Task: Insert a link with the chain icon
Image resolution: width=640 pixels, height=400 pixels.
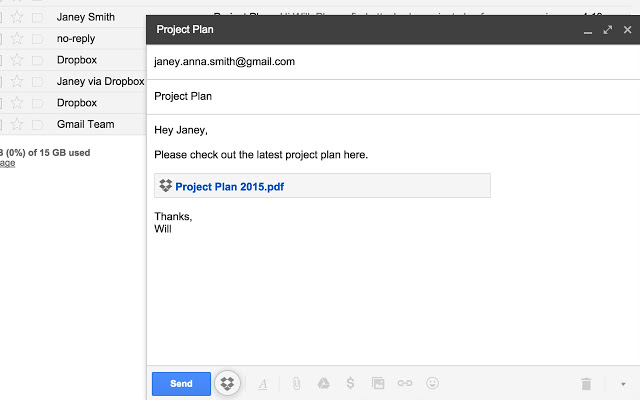Action: click(x=405, y=383)
